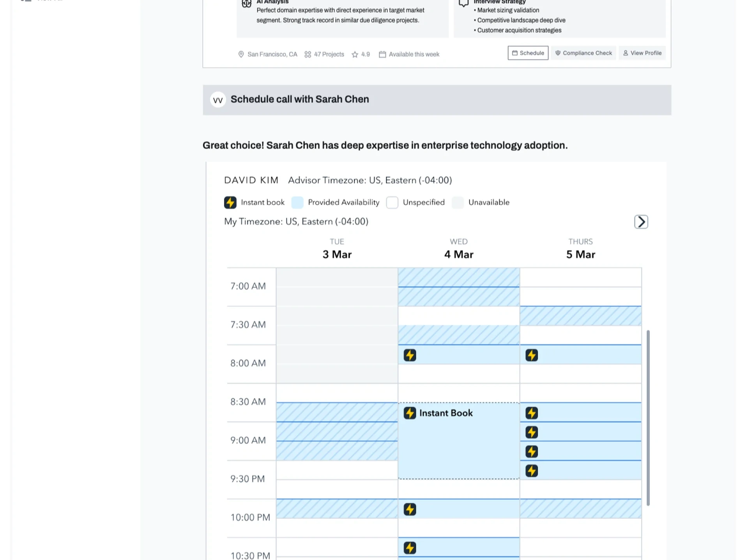
Task: Click the Wednesday 10:00 PM instant book bolt
Action: click(410, 509)
